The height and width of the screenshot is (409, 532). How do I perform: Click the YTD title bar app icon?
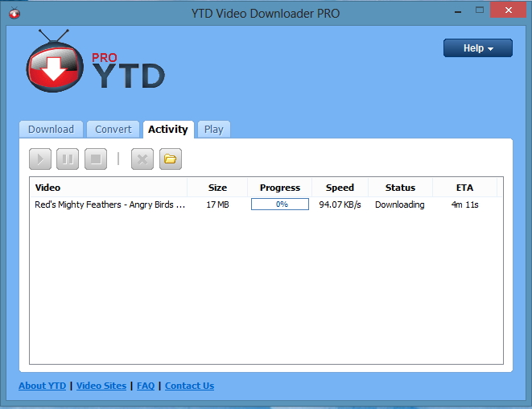tap(14, 13)
